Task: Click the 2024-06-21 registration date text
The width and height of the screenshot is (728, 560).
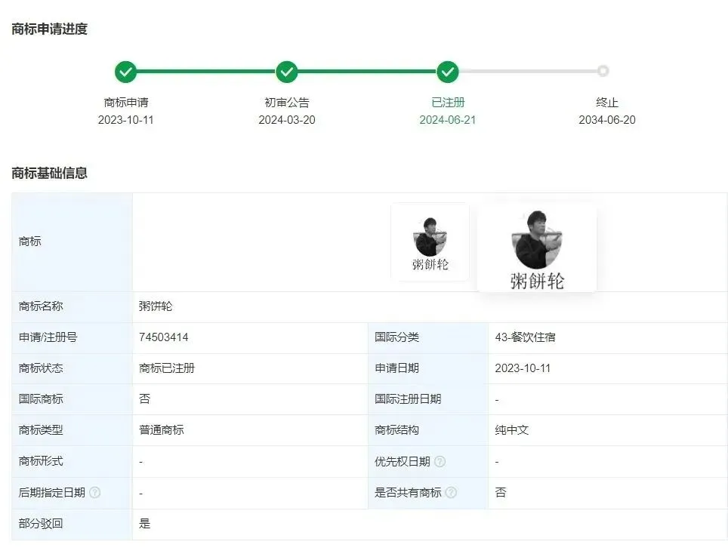Action: [x=448, y=120]
